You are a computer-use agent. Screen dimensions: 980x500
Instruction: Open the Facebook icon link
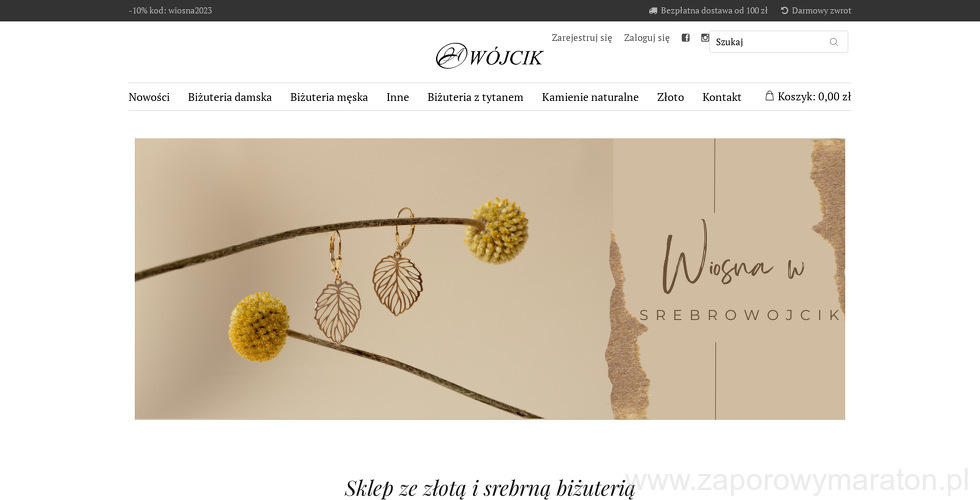686,38
